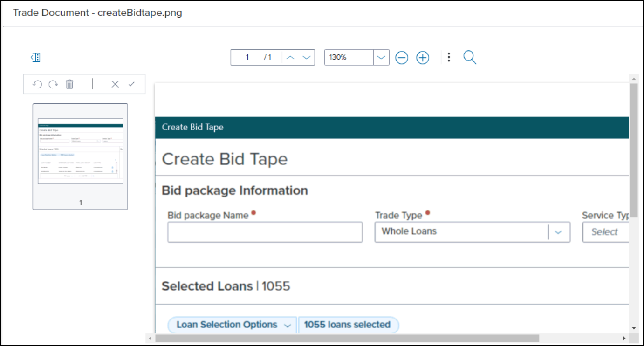Image resolution: width=644 pixels, height=346 pixels.
Task: Open the three-dot more options menu
Action: tap(449, 57)
